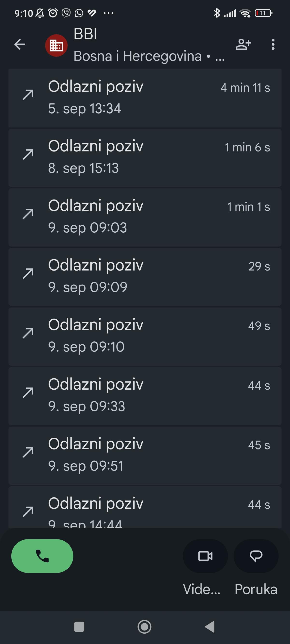The height and width of the screenshot is (644, 290).
Task: Open the 29 s outgoing call entry
Action: 145,277
